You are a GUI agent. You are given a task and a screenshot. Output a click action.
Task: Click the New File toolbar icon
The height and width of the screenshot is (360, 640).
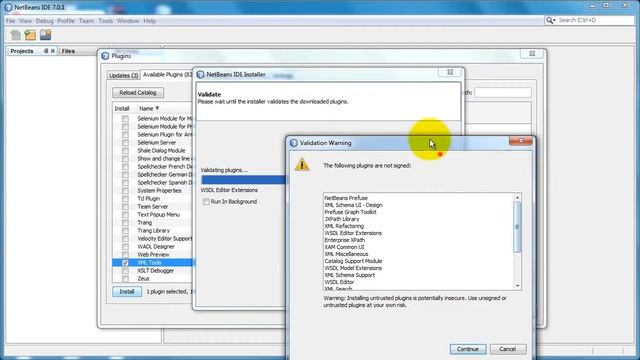pyautogui.click(x=16, y=35)
